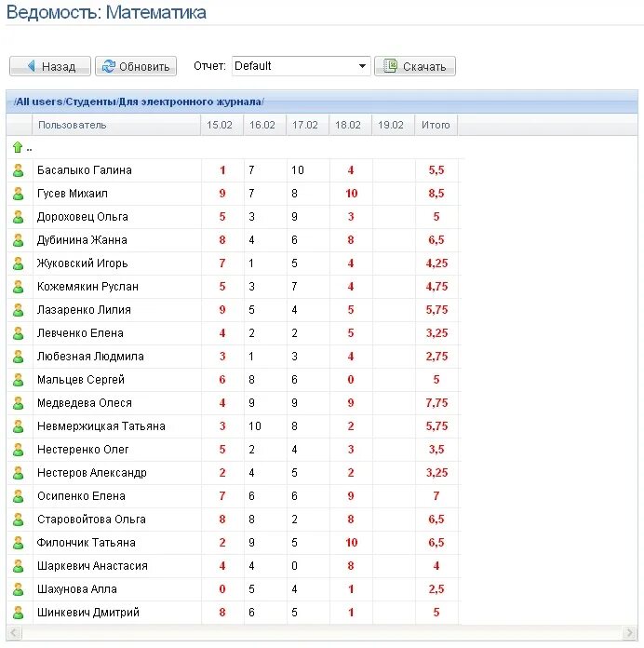
Task: Click the 17.02 grade 0 for Шаркевич Анастасия
Action: (x=294, y=566)
